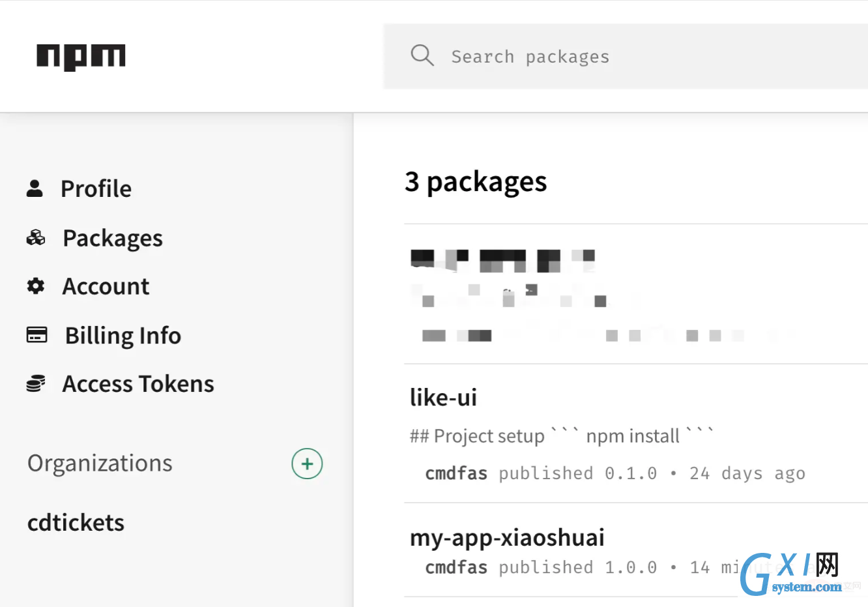Add organization with green plus button
Viewport: 868px width, 607px height.
tap(307, 464)
